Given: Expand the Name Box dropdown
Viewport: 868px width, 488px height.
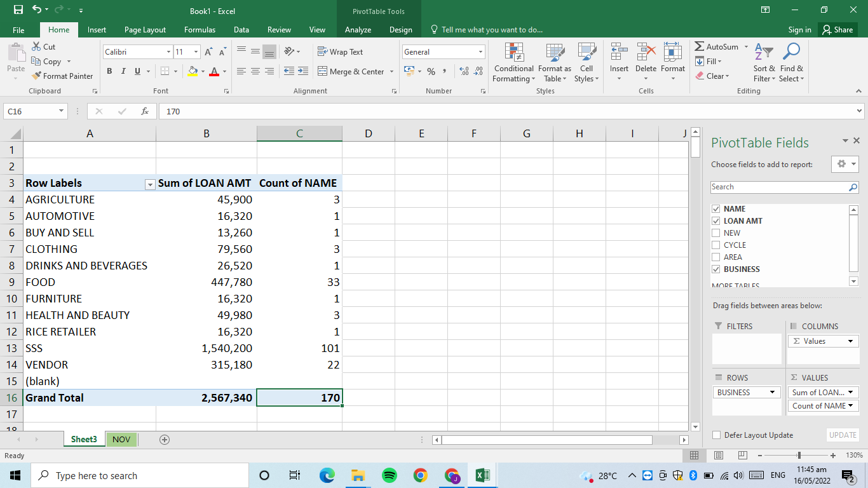Looking at the screenshot, I should (62, 111).
